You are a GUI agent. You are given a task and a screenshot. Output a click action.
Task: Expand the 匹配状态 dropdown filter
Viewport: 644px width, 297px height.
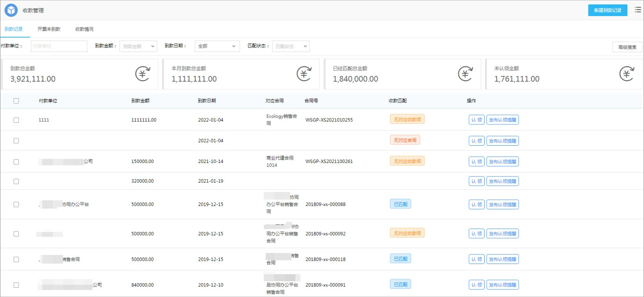[291, 46]
